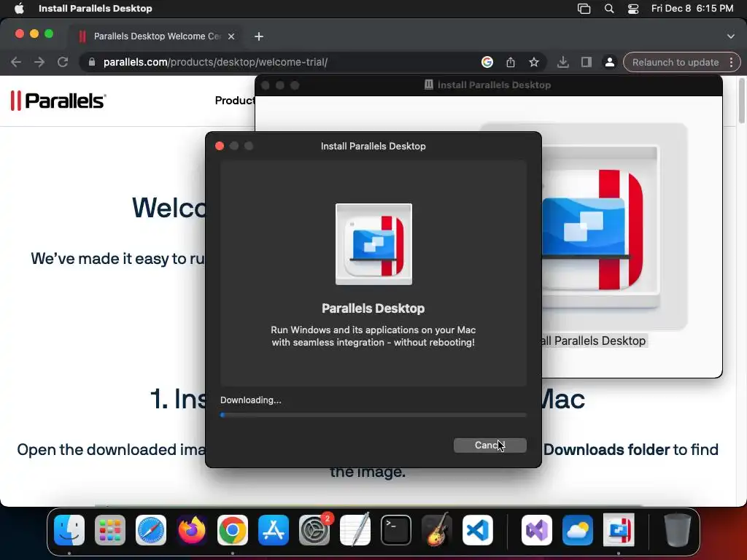Reload the Parallels page
747x560 pixels.
tap(63, 62)
